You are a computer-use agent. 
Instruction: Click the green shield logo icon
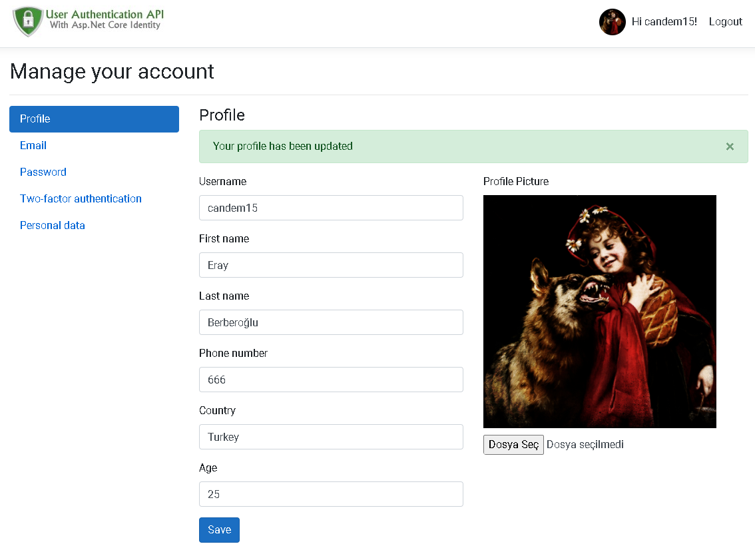coord(28,21)
